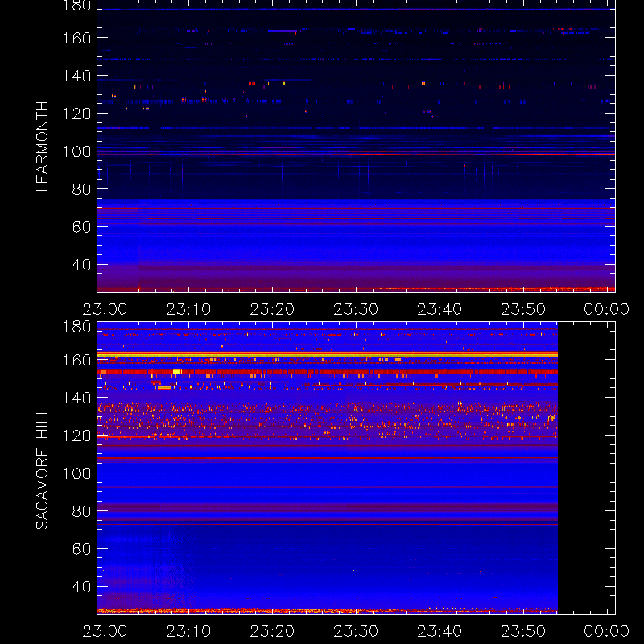Image resolution: width=644 pixels, height=644 pixels.
Task: Click 23:00 time label under Sagamore Hill plot
Action: [x=105, y=631]
